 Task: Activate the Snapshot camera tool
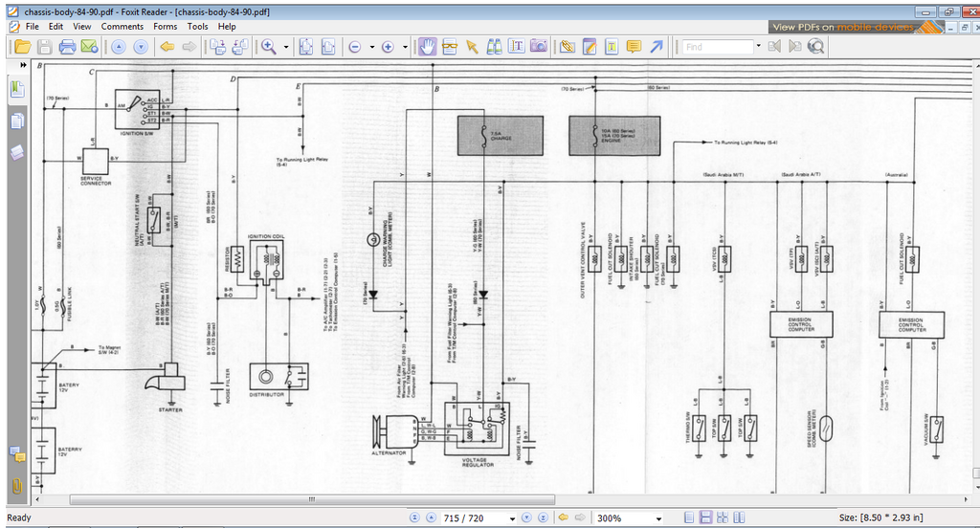coord(540,46)
